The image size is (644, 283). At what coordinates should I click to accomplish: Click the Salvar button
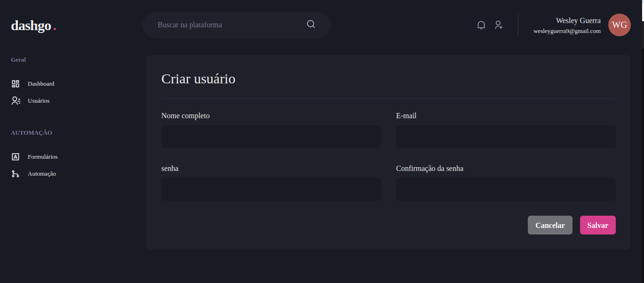click(598, 225)
